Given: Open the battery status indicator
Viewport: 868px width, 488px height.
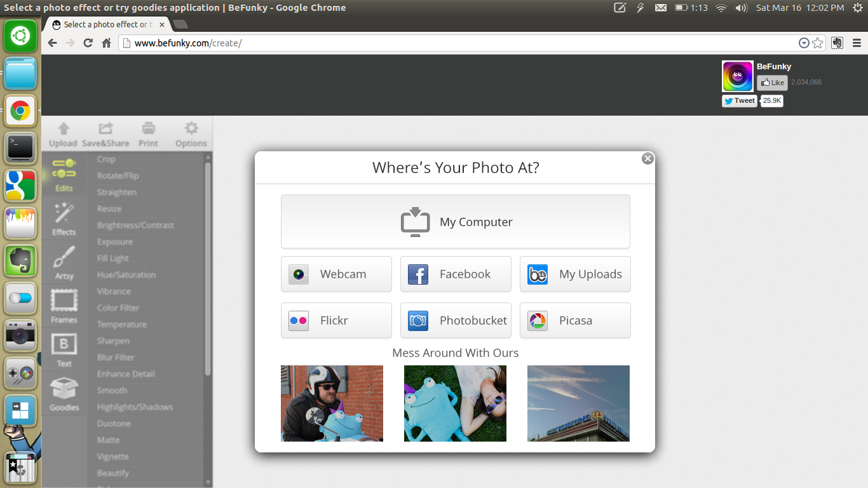Looking at the screenshot, I should [691, 8].
